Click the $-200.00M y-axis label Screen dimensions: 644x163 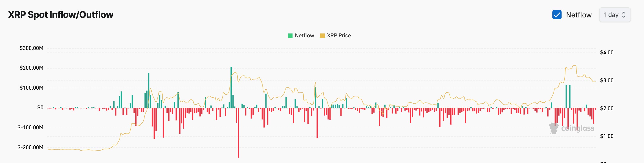(x=30, y=147)
